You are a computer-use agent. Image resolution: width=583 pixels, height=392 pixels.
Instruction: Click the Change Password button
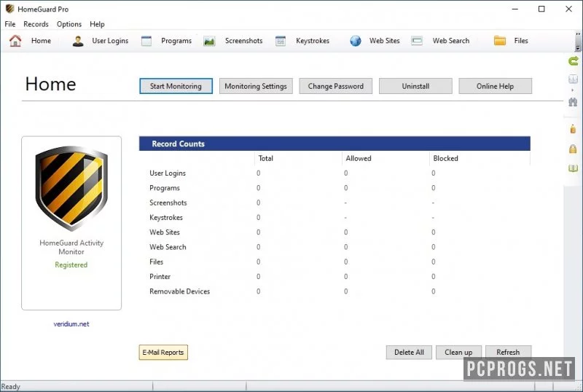coord(336,86)
